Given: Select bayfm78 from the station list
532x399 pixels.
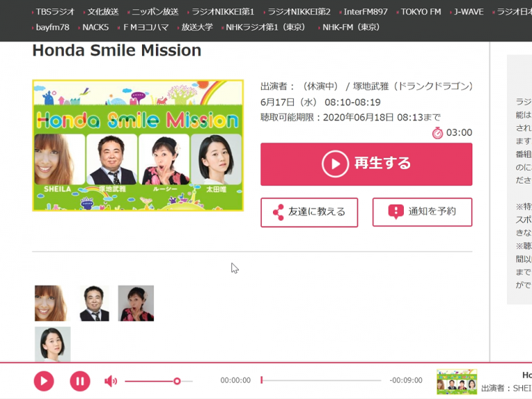Looking at the screenshot, I should coord(52,28).
